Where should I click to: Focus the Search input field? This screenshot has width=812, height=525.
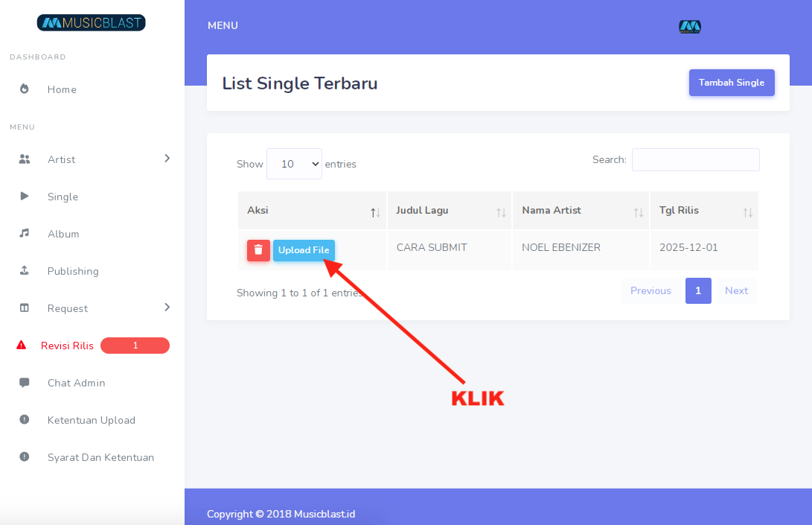[695, 160]
